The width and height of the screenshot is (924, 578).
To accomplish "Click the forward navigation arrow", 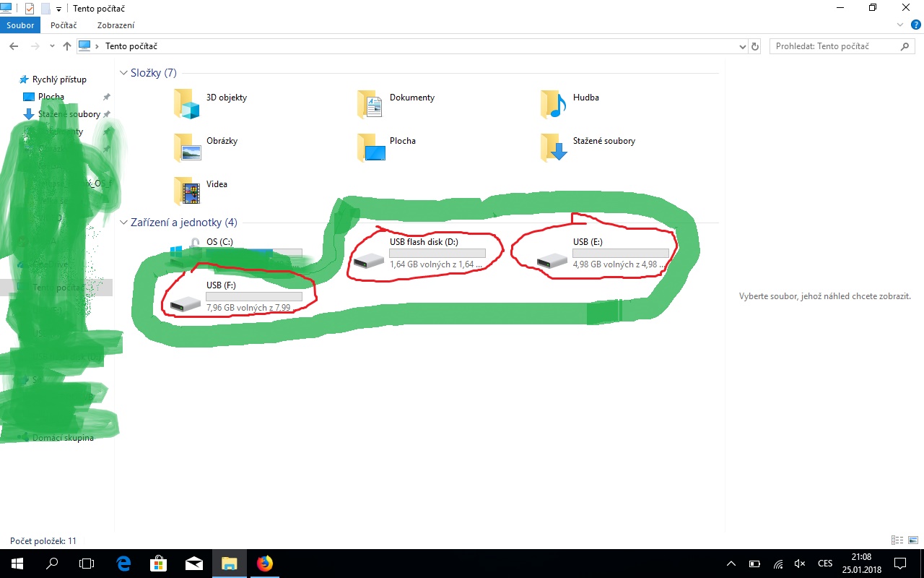I will click(35, 46).
